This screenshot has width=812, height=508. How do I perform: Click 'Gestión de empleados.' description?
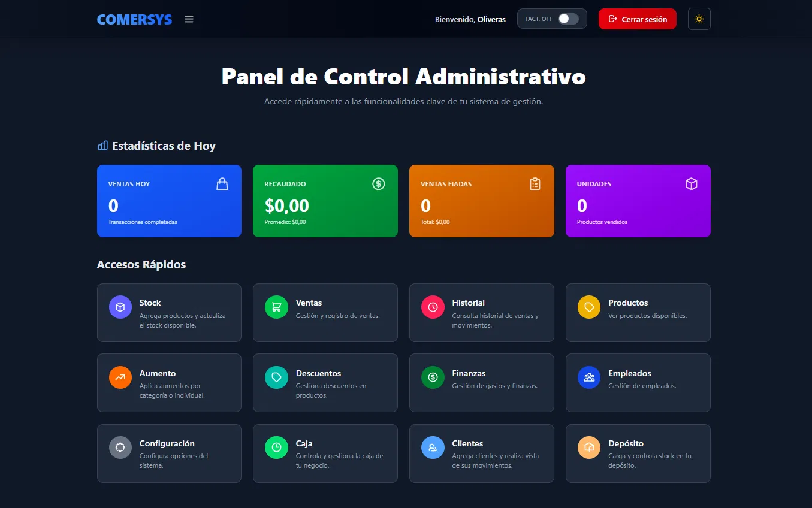coord(642,386)
